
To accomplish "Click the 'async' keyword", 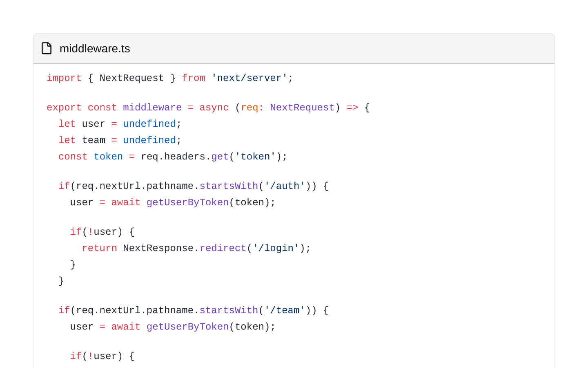I will click(214, 108).
